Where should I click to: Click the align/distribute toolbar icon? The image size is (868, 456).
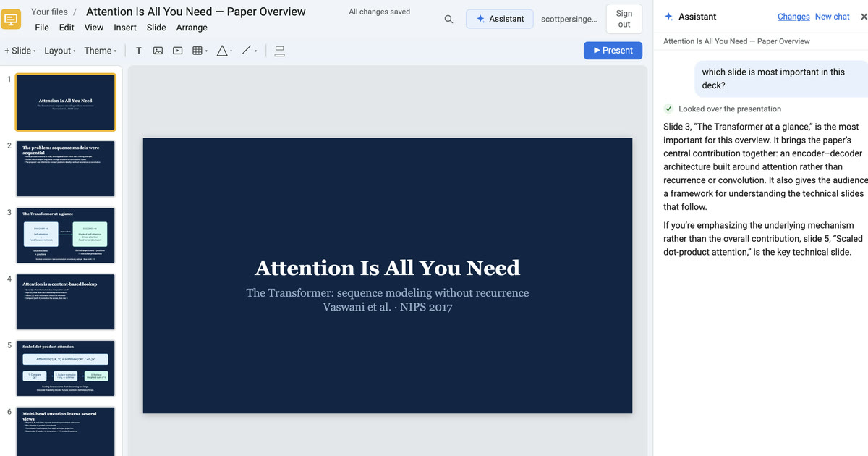click(x=281, y=51)
